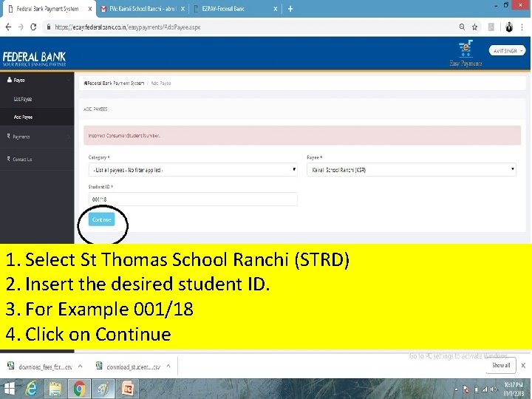Open download_student csv file in downloads bar
The height and width of the screenshot is (399, 532).
[129, 366]
